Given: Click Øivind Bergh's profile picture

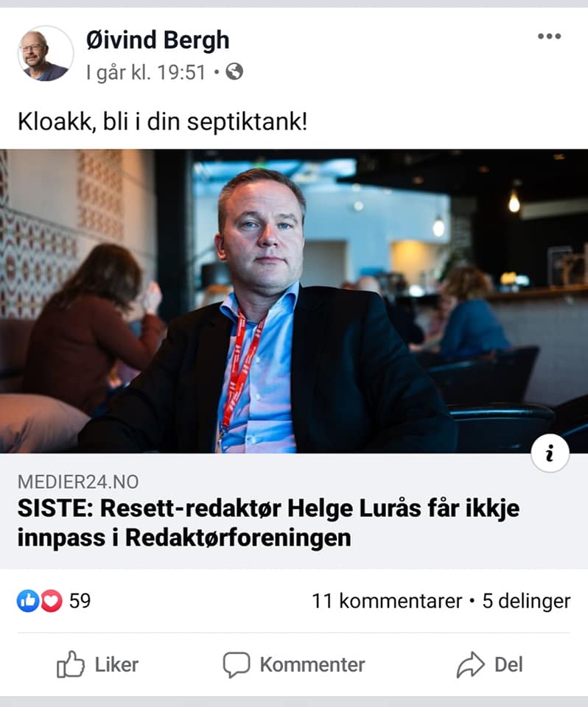Looking at the screenshot, I should pos(45,54).
